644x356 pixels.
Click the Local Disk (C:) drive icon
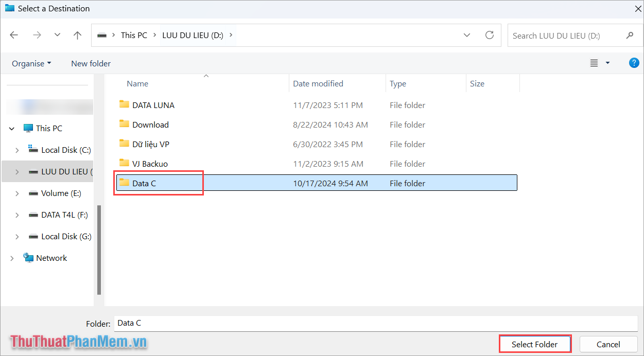click(x=33, y=150)
